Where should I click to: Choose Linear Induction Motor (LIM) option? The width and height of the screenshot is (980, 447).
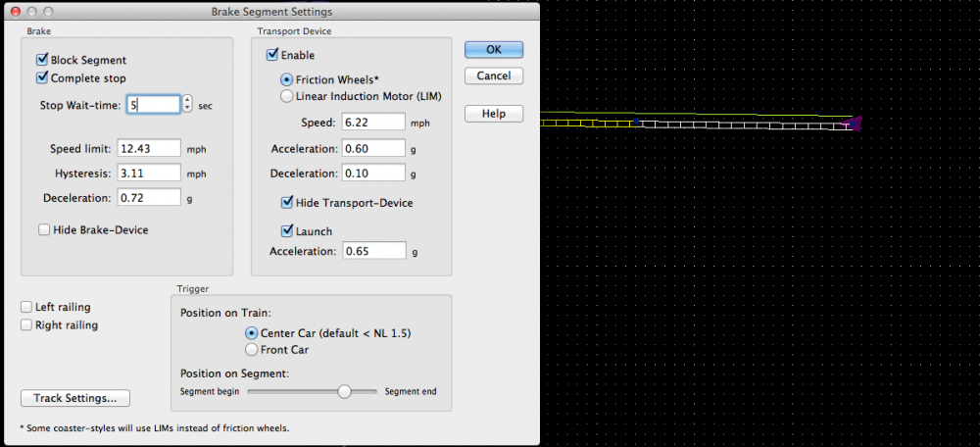(287, 96)
